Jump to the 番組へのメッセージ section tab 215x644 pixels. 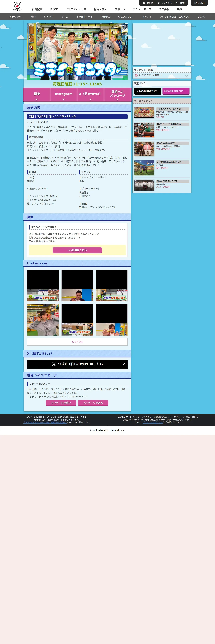tap(117, 95)
